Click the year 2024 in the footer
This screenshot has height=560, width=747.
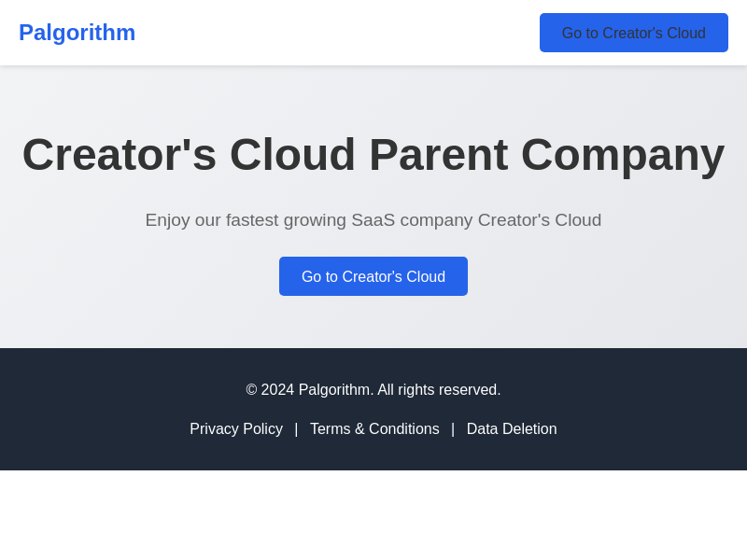click(x=277, y=390)
